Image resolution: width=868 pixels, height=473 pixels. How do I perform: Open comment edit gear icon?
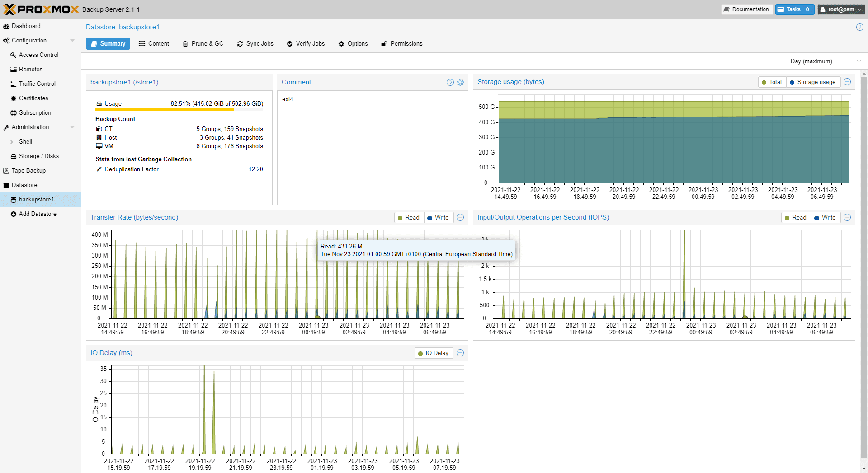coord(460,82)
